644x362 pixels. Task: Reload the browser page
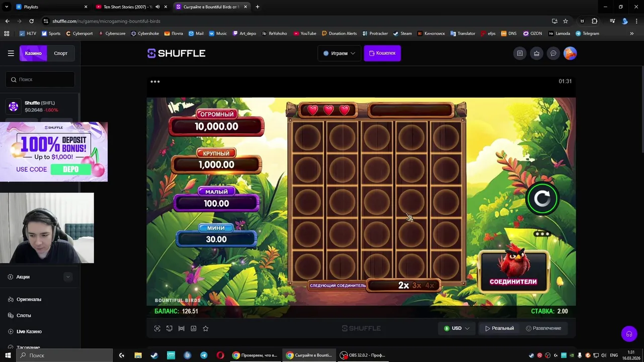click(31, 21)
